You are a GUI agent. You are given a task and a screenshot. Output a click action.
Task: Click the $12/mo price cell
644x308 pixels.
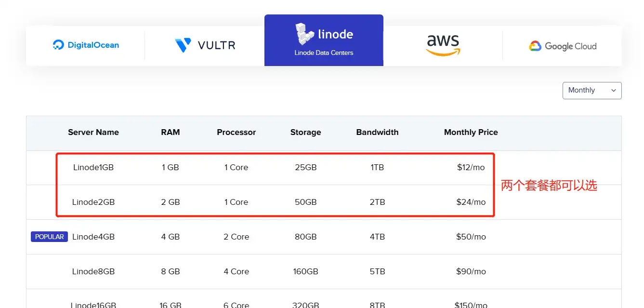(471, 168)
